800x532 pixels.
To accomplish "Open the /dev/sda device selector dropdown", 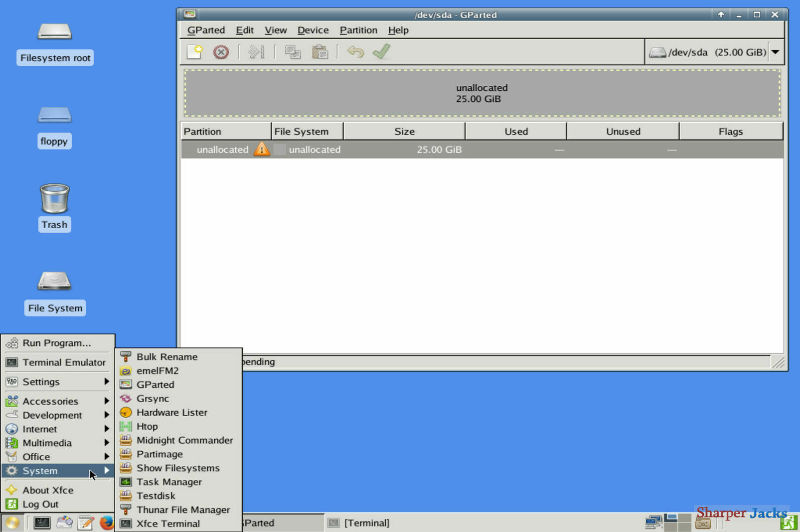I will coord(714,52).
